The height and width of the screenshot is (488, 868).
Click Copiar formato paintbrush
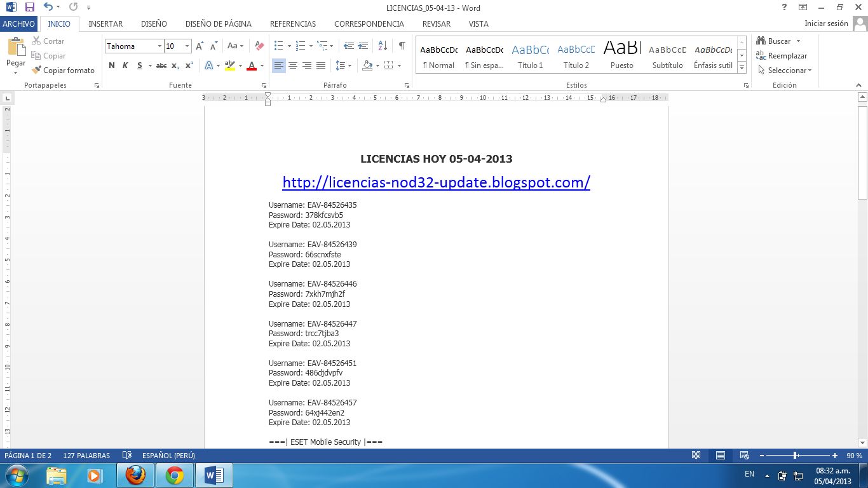64,71
